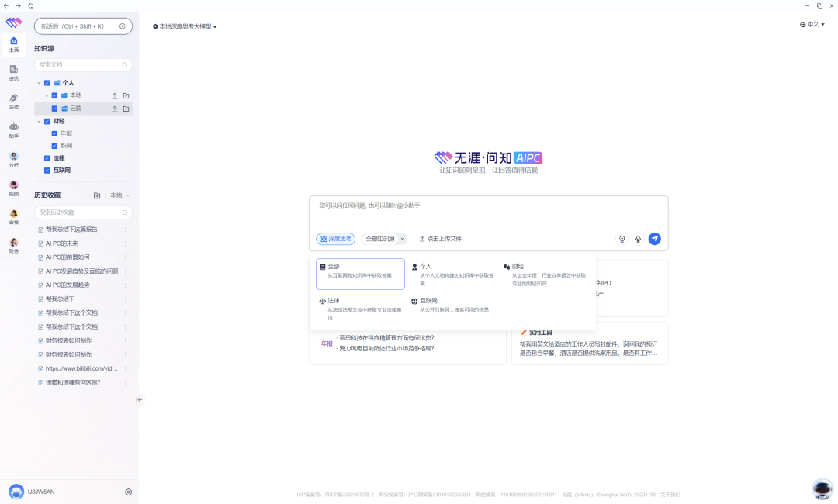
Task: Collapse the 财经 tree node arrow
Action: point(39,121)
